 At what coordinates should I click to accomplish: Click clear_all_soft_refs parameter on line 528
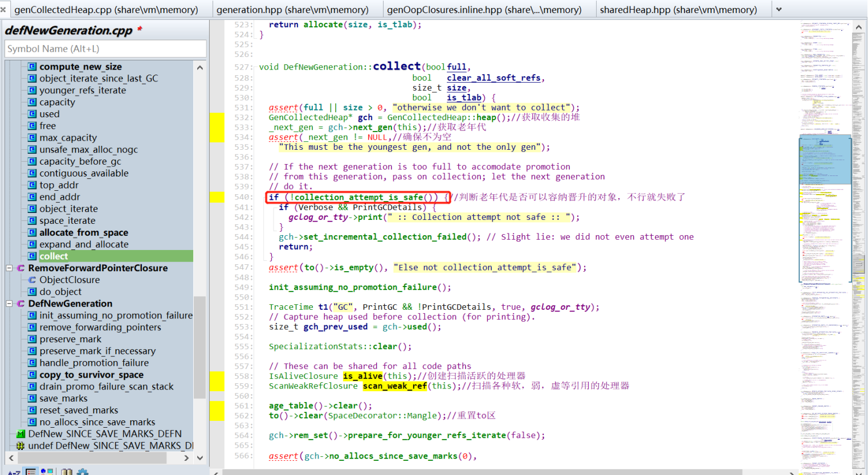pyautogui.click(x=494, y=77)
